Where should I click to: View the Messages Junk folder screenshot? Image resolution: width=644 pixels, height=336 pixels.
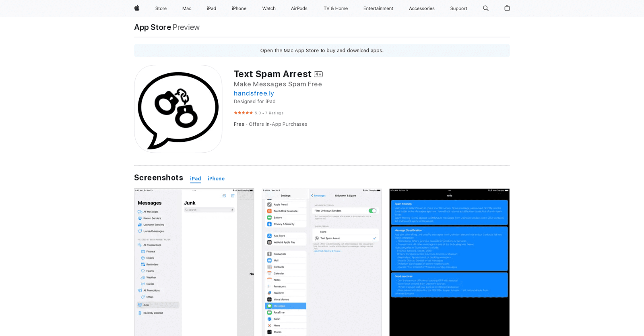click(x=194, y=262)
